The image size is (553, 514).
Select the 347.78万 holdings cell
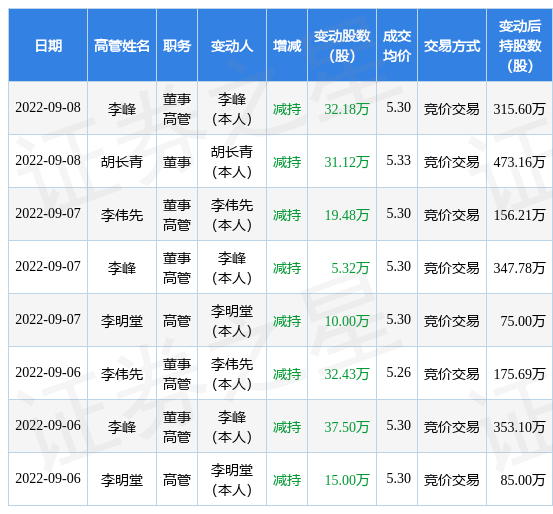[519, 268]
